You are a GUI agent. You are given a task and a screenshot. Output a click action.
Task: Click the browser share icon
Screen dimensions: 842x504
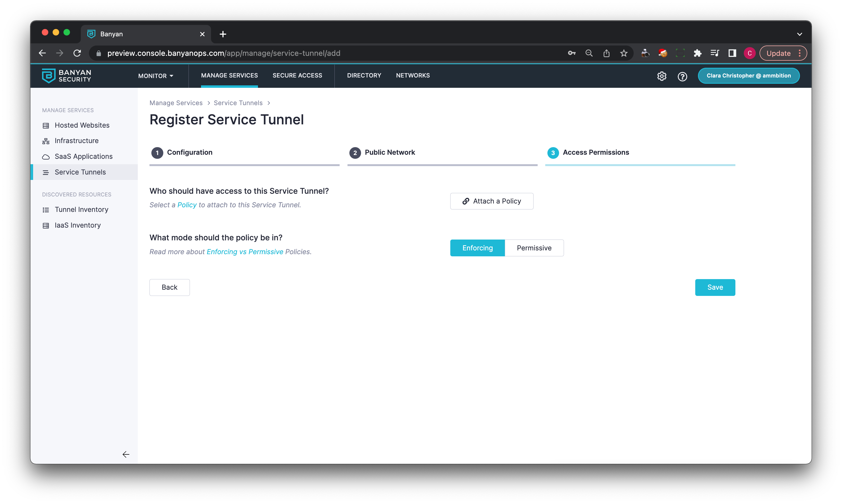point(607,53)
